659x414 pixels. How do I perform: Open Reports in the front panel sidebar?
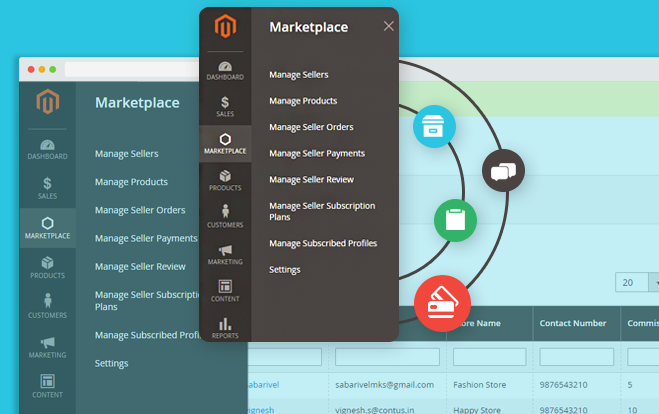225,328
